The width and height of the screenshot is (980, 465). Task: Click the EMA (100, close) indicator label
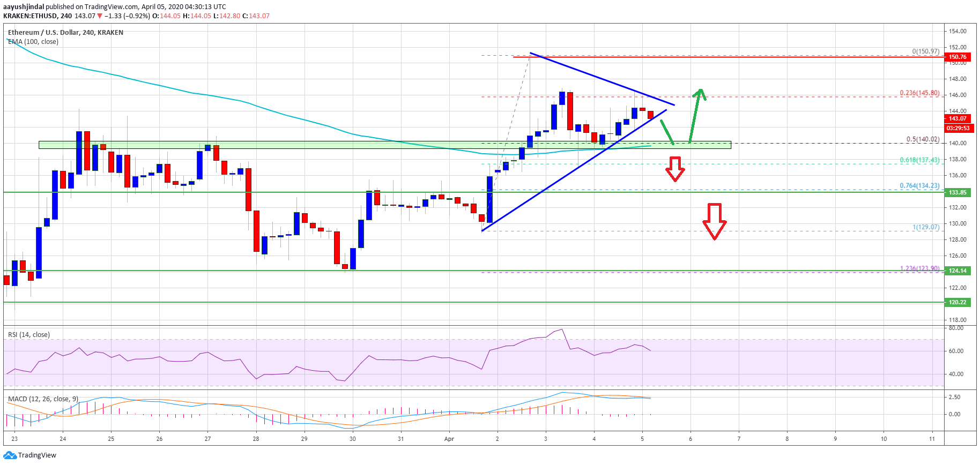tap(33, 42)
